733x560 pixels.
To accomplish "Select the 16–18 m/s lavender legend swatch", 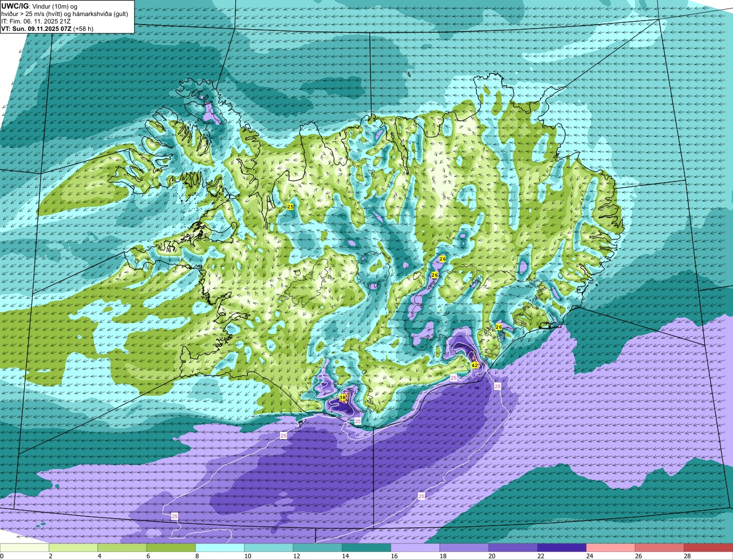I will pos(415,548).
